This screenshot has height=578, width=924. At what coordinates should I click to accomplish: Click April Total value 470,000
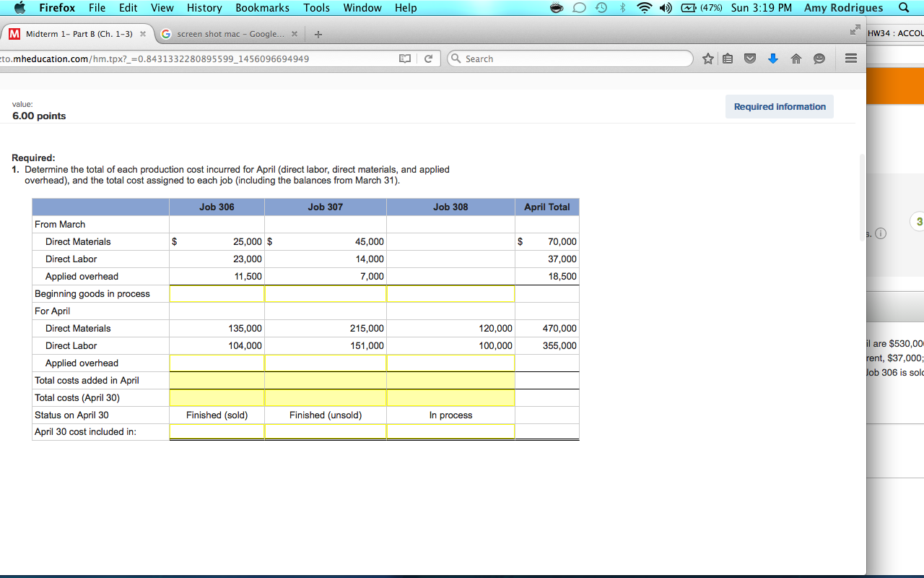(x=559, y=328)
